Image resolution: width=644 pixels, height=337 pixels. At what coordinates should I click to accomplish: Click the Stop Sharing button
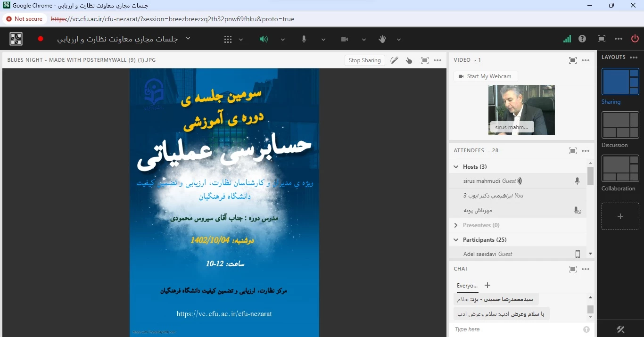click(364, 60)
